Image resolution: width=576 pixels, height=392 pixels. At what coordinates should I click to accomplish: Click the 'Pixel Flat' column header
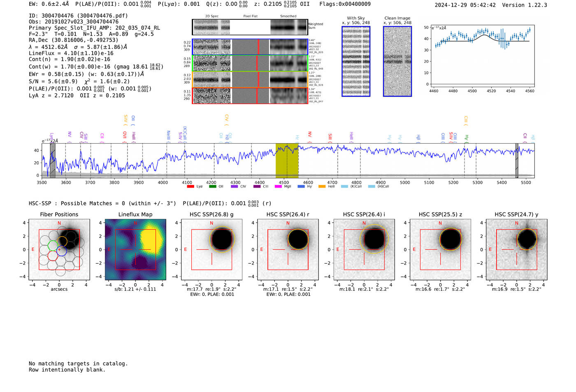(x=250, y=16)
